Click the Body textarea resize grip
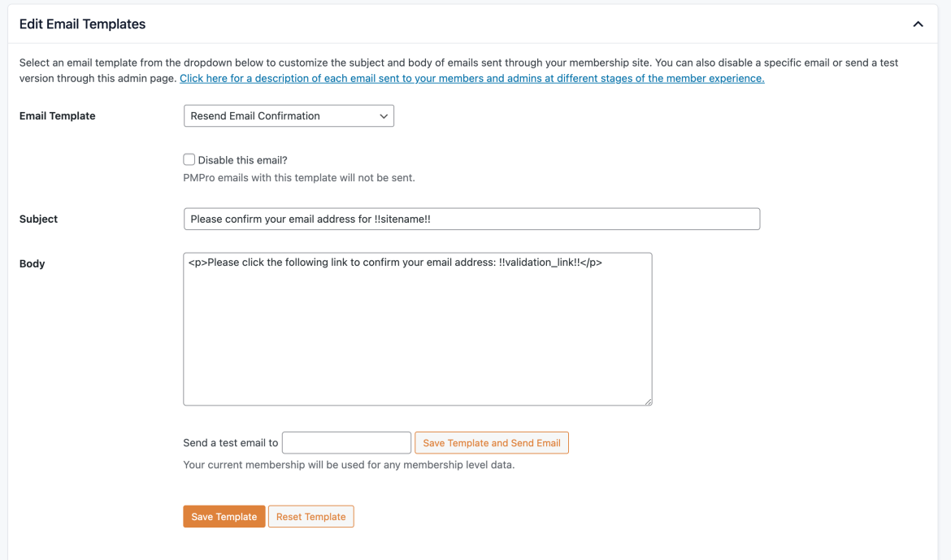Viewport: 951px width, 560px height. [x=648, y=401]
